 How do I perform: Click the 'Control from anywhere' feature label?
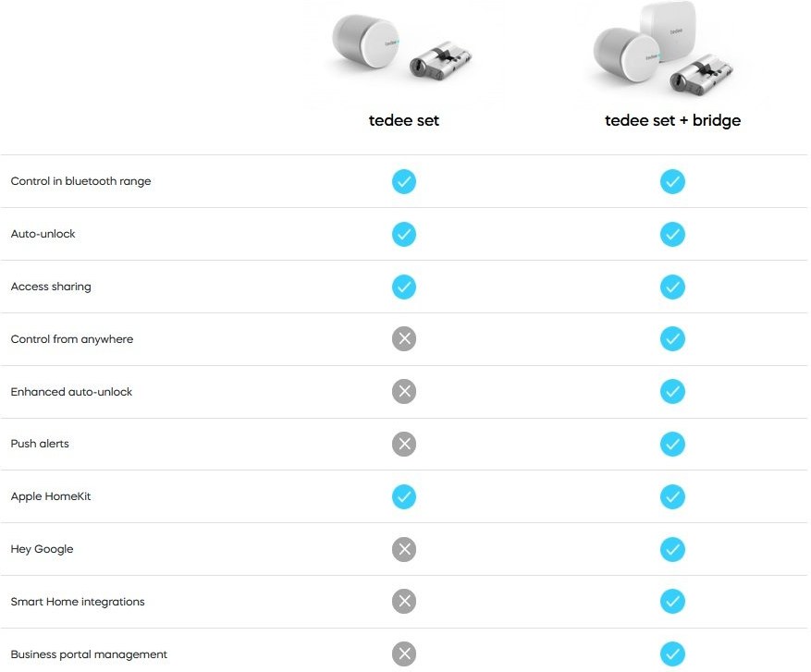72,339
